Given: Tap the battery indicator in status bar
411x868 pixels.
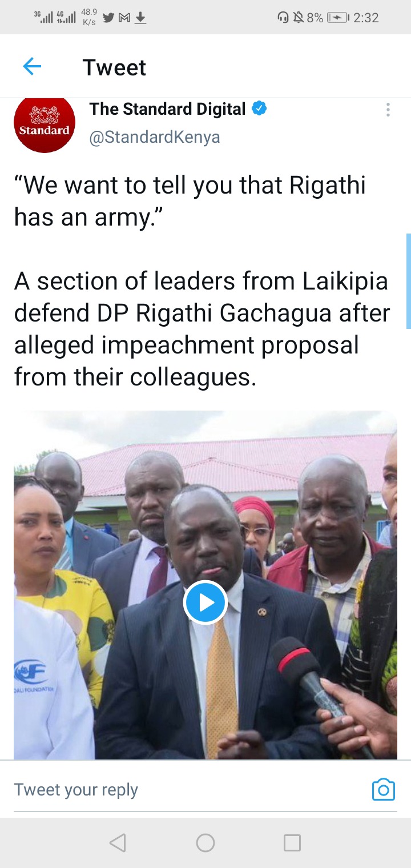Looking at the screenshot, I should (x=337, y=18).
